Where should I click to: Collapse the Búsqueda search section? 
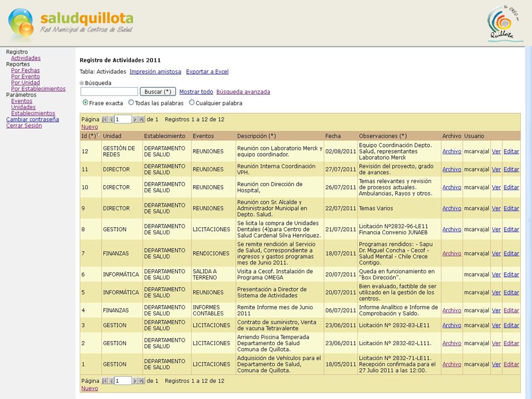(x=81, y=83)
